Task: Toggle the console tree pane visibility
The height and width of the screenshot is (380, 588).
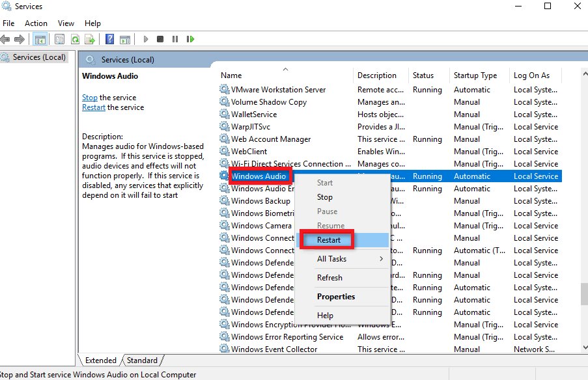Action: click(x=40, y=39)
